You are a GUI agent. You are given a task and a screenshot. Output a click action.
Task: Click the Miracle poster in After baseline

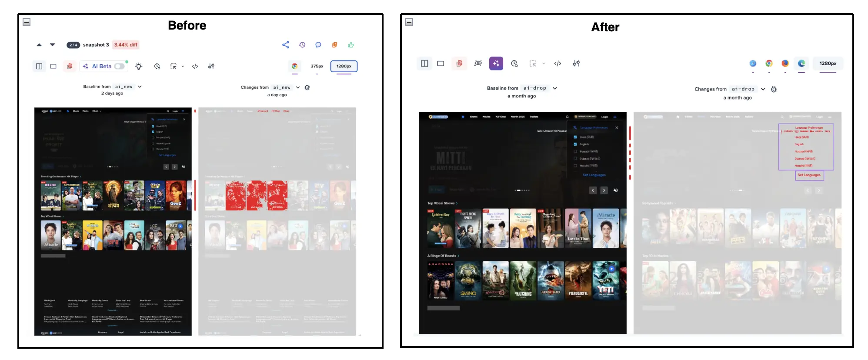606,228
